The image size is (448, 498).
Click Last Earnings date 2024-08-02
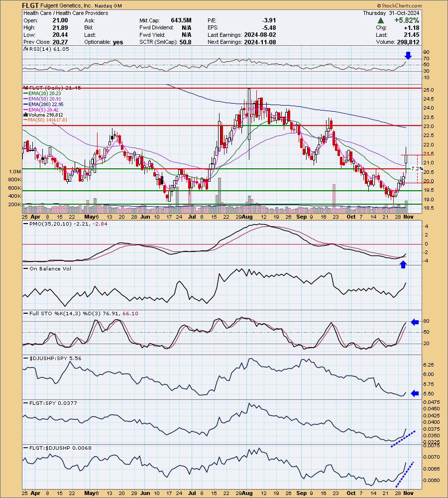point(260,35)
